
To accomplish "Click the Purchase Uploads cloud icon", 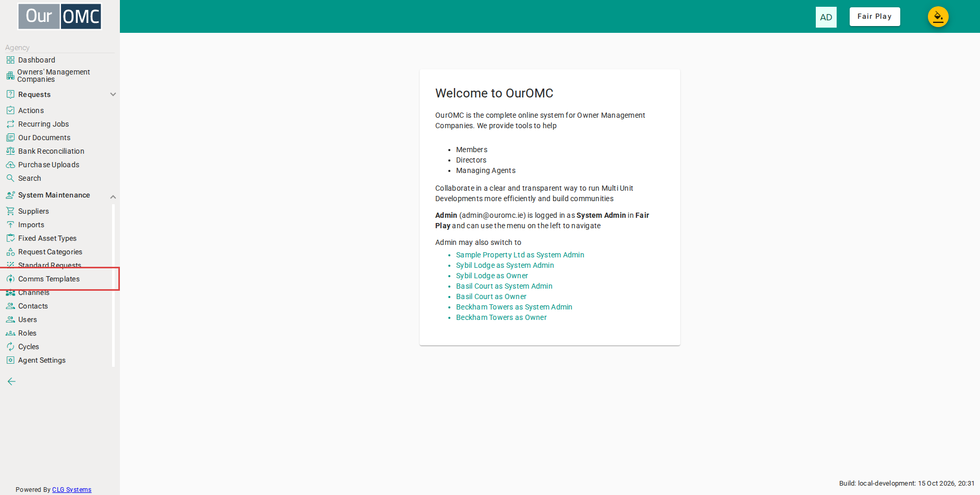I will [x=10, y=165].
